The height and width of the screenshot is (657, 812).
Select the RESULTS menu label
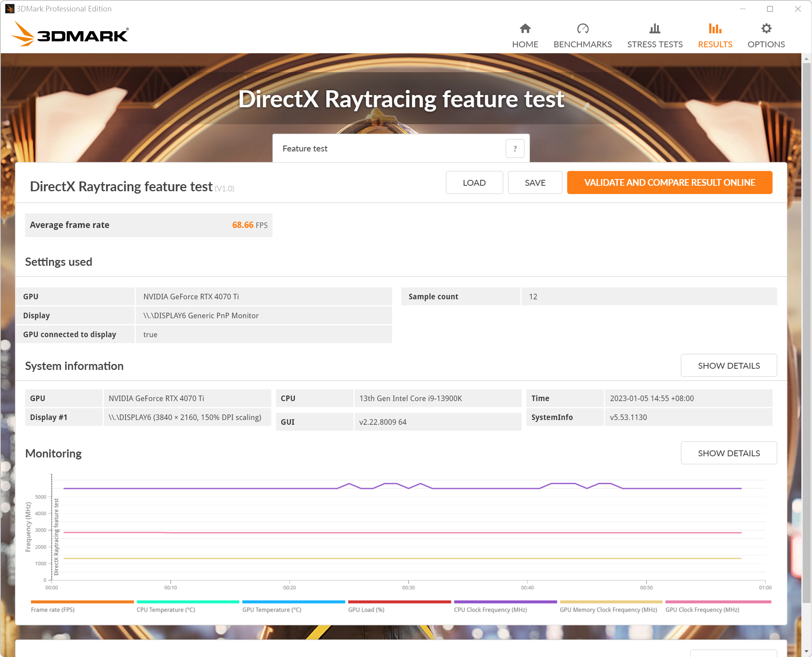pos(715,45)
